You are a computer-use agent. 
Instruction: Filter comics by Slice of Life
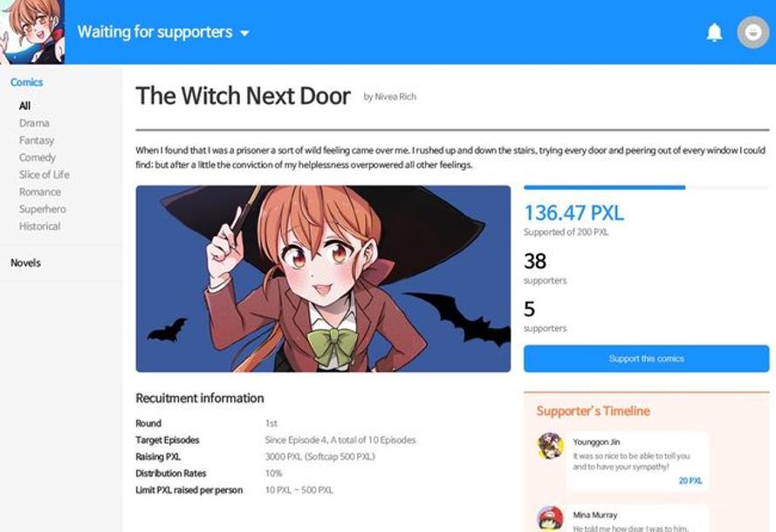45,174
